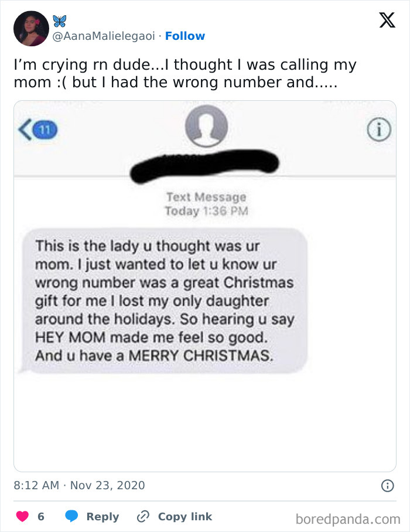
Task: Click the tweet text about calling mom
Action: tap(185, 73)
